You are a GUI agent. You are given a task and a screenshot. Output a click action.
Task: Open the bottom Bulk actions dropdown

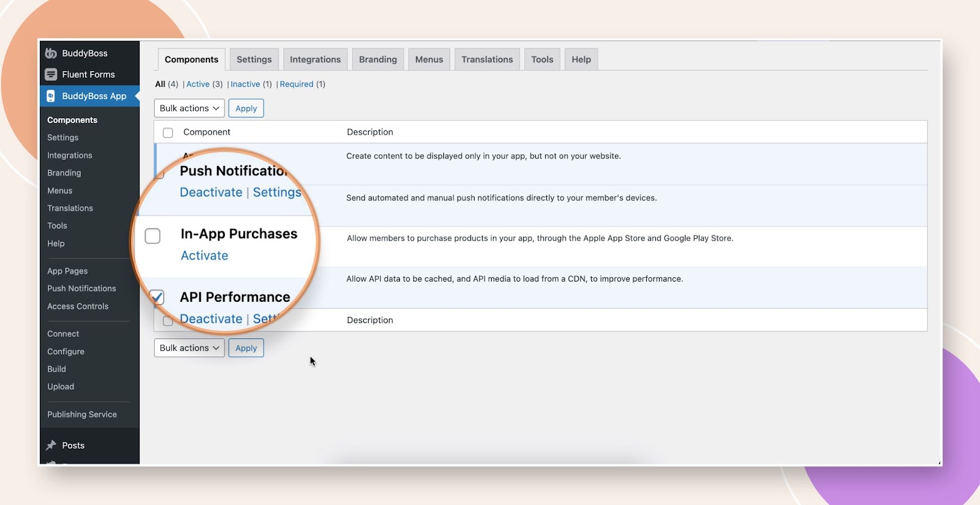click(189, 348)
